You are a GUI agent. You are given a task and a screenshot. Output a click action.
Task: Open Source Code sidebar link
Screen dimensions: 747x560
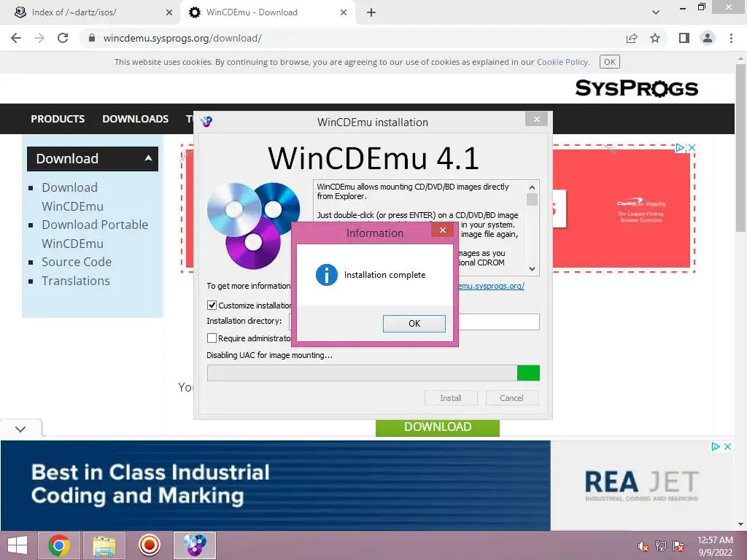tap(76, 262)
